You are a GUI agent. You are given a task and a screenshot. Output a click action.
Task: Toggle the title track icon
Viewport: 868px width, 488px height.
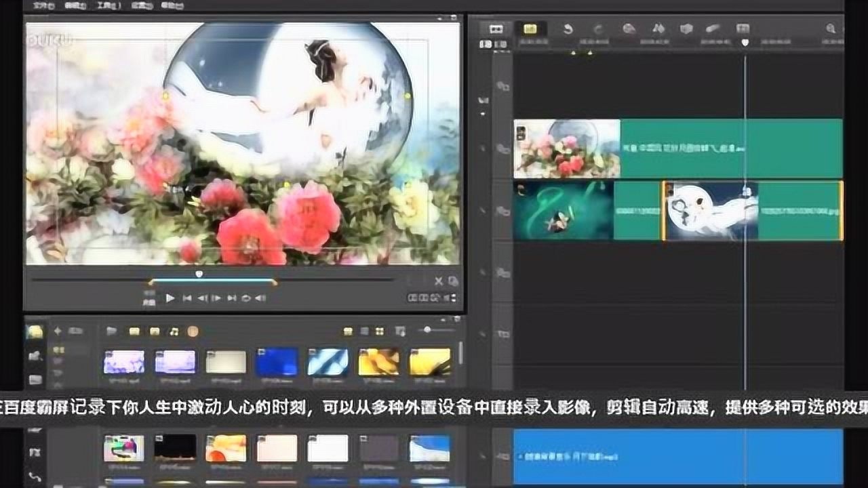click(x=502, y=334)
